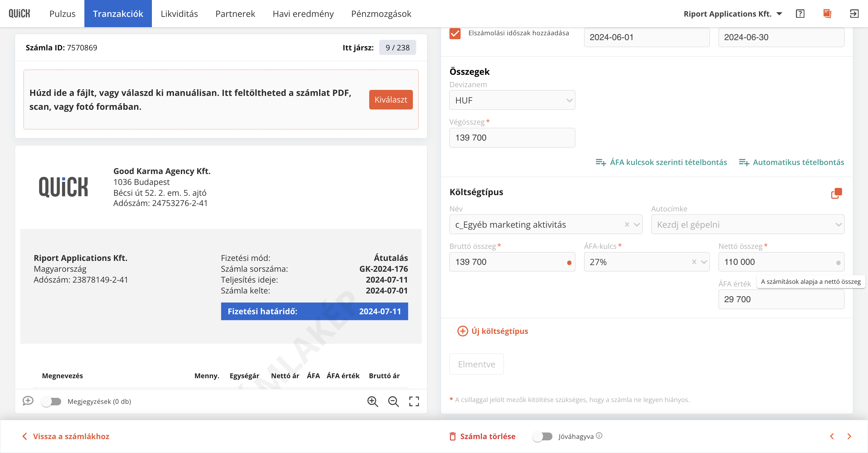Viewport: 868px width, 453px height.
Task: Click the Fizetési határidő blue bar
Action: (314, 311)
